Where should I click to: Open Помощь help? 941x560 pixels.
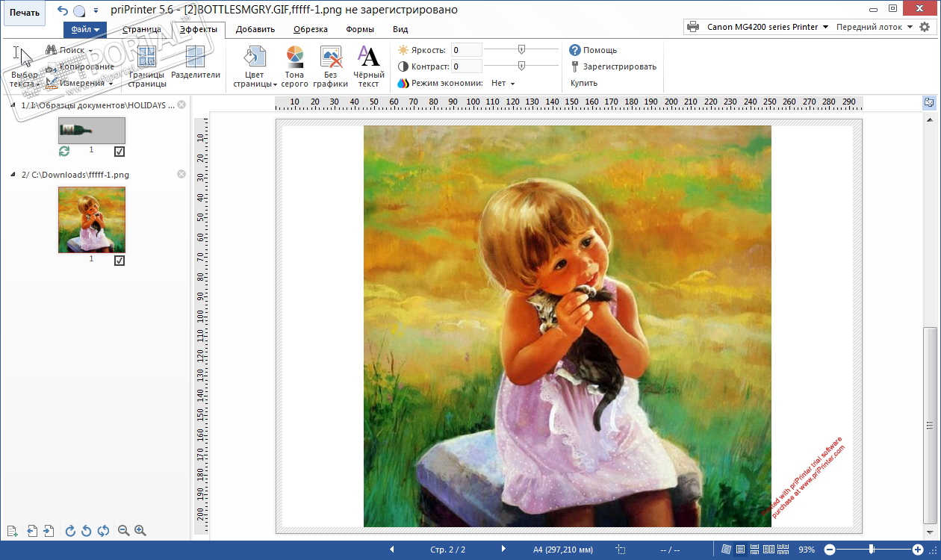pyautogui.click(x=593, y=50)
